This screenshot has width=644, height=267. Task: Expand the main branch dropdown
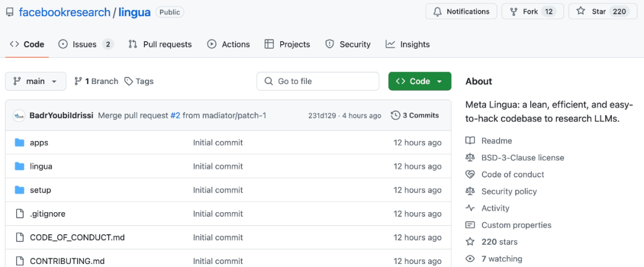coord(35,81)
